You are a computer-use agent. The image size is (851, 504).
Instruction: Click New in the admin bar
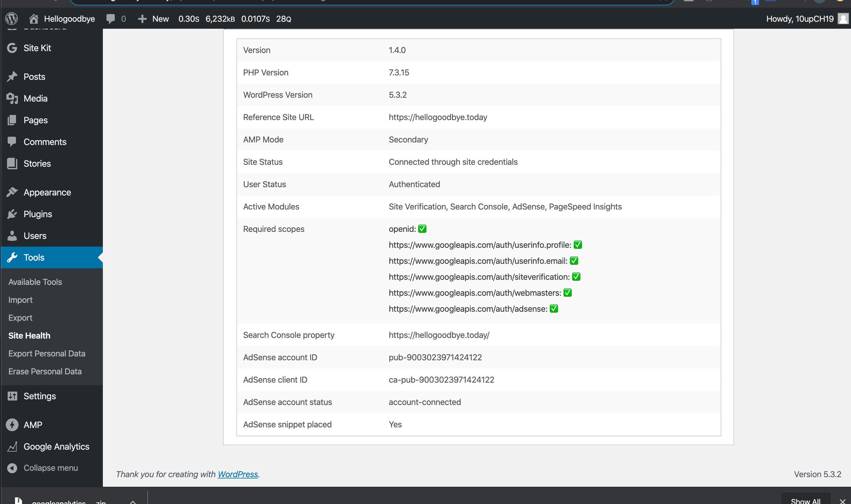[x=160, y=19]
